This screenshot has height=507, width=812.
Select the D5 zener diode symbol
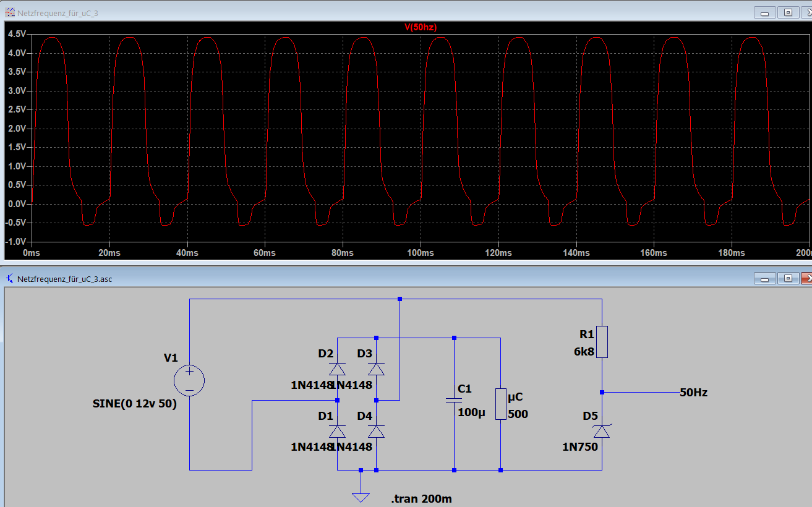tap(602, 431)
